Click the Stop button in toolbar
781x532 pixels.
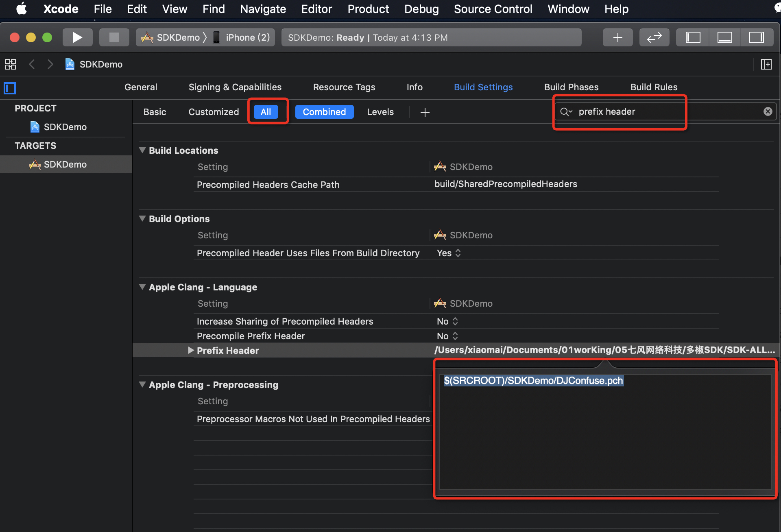tap(114, 37)
